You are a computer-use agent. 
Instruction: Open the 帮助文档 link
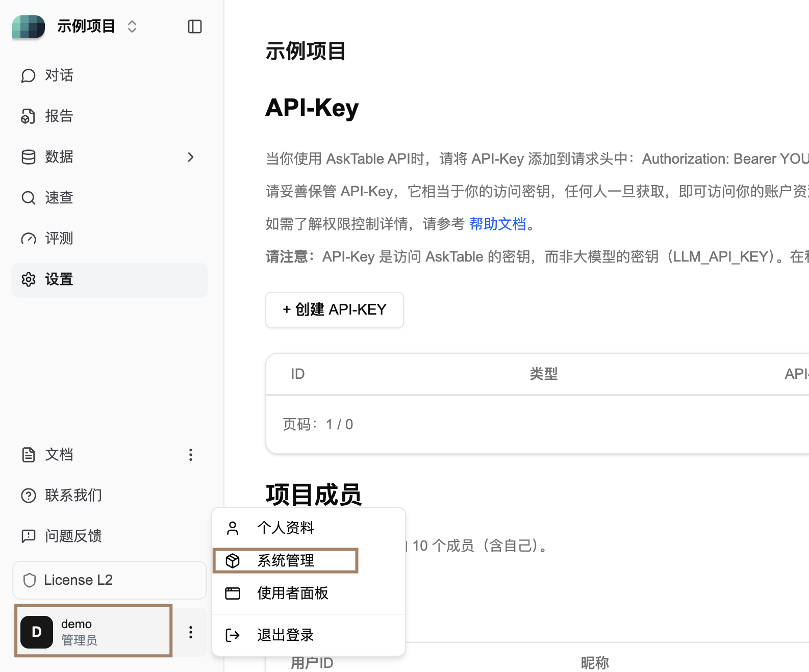497,224
